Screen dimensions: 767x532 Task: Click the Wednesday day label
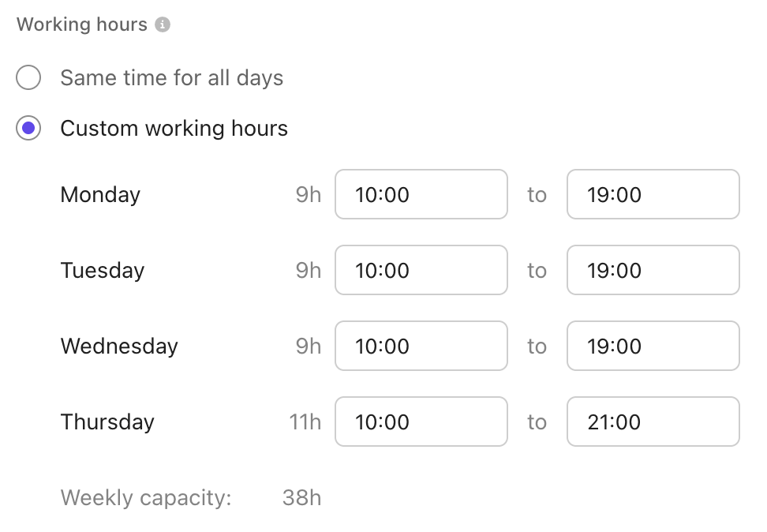coord(119,347)
